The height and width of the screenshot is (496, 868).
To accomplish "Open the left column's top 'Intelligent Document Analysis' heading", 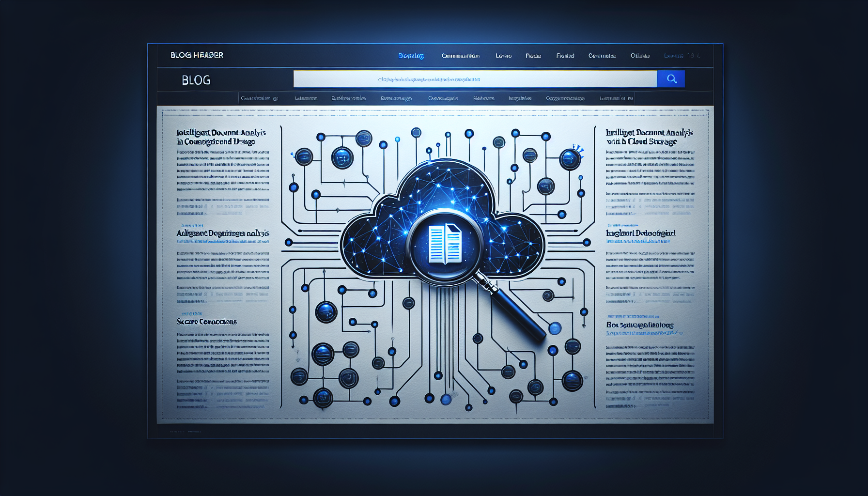I will click(x=221, y=137).
